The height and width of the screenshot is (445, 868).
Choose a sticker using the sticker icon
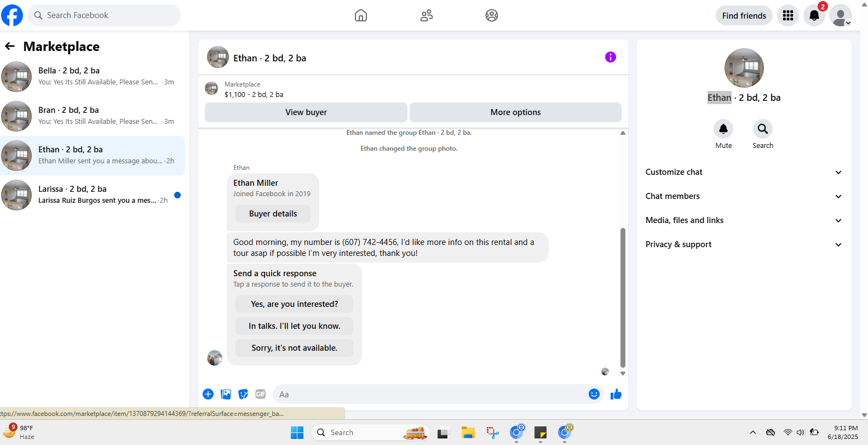tap(243, 394)
